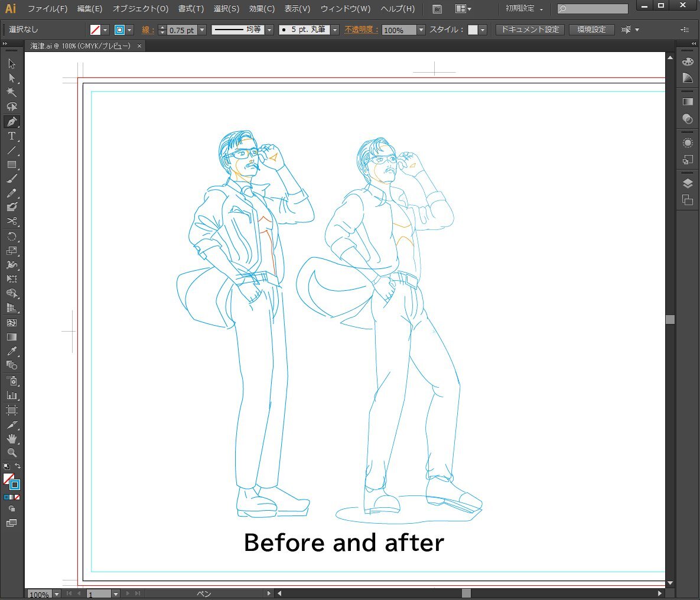Select the Pencil tool
The image size is (700, 600).
[12, 193]
